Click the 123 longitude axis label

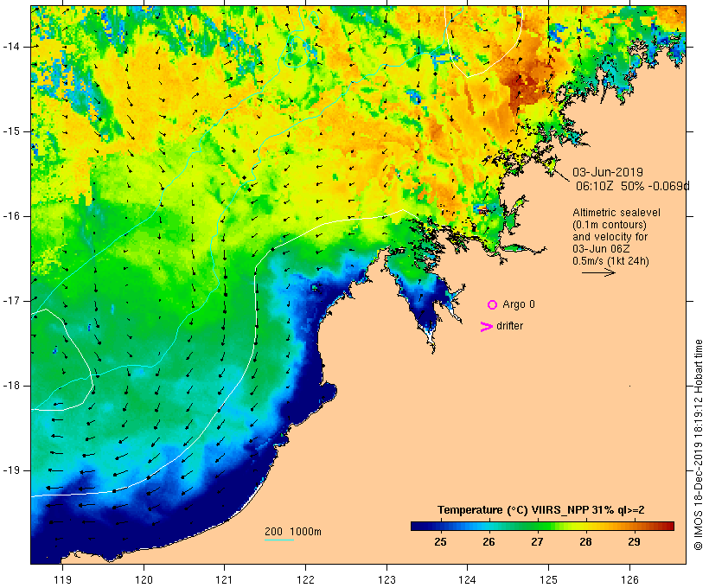(386, 579)
